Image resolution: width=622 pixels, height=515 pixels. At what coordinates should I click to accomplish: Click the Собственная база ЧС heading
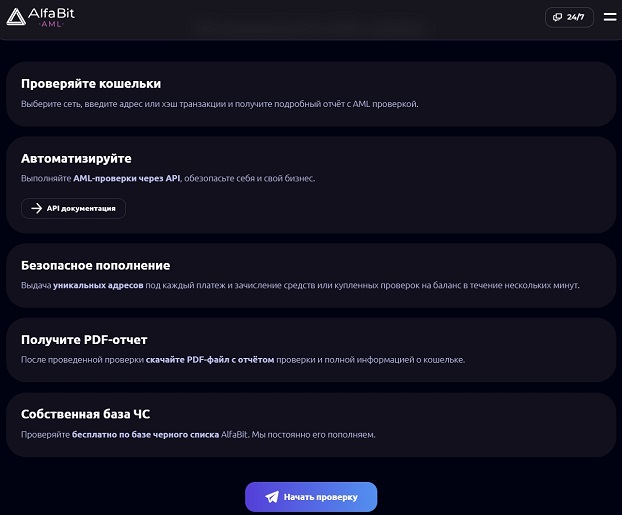tap(85, 414)
